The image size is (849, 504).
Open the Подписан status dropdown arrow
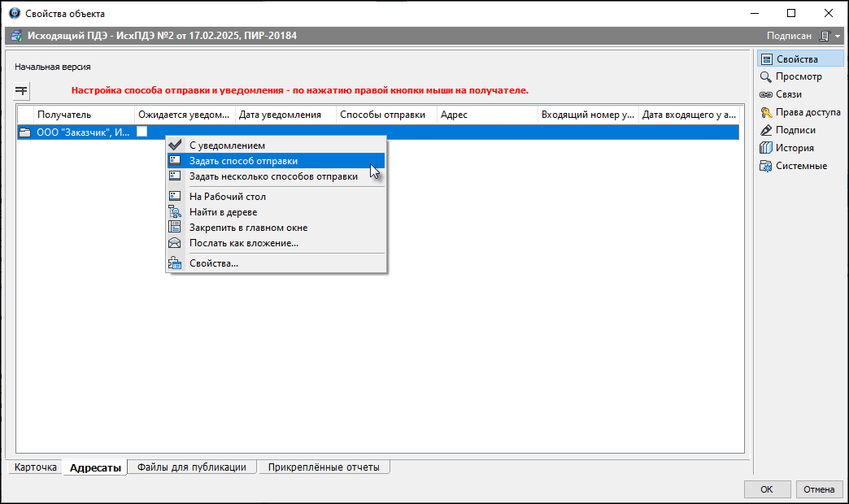pyautogui.click(x=838, y=37)
